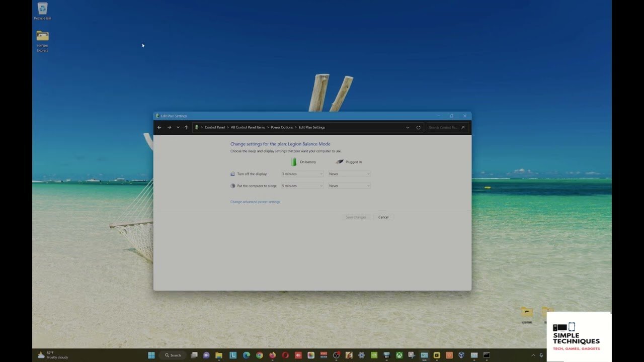The image size is (644, 362).
Task: Click the monitor icon next to Turn off the display
Action: [x=232, y=173]
